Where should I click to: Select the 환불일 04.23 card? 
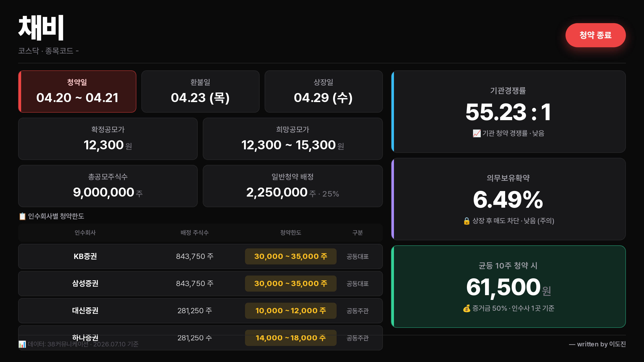tap(200, 92)
